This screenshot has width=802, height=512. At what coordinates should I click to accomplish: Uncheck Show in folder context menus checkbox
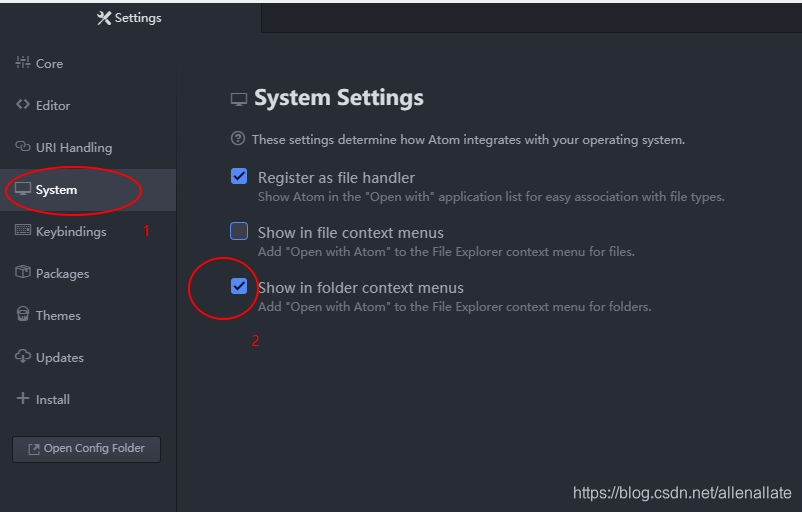pyautogui.click(x=239, y=286)
